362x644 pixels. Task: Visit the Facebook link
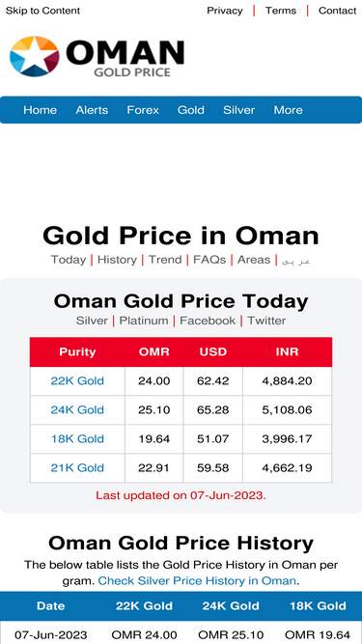coord(208,321)
